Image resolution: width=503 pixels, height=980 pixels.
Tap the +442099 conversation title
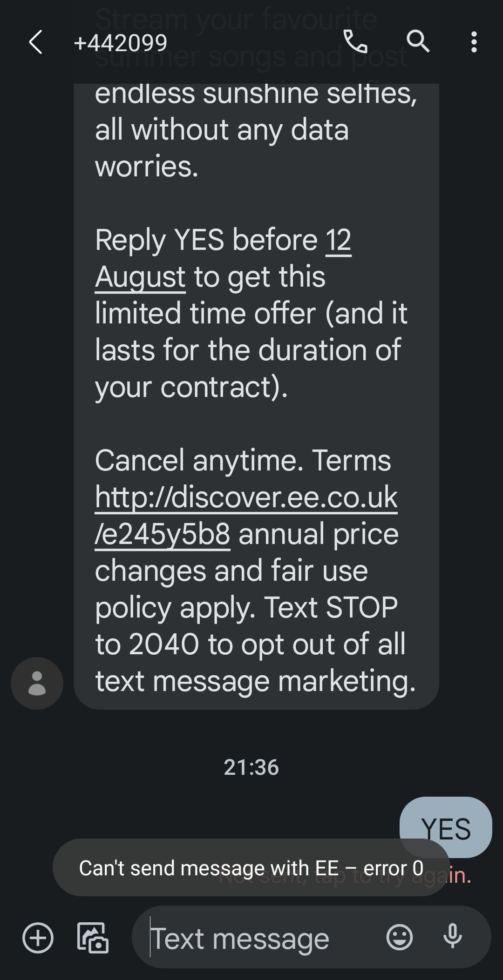(120, 43)
